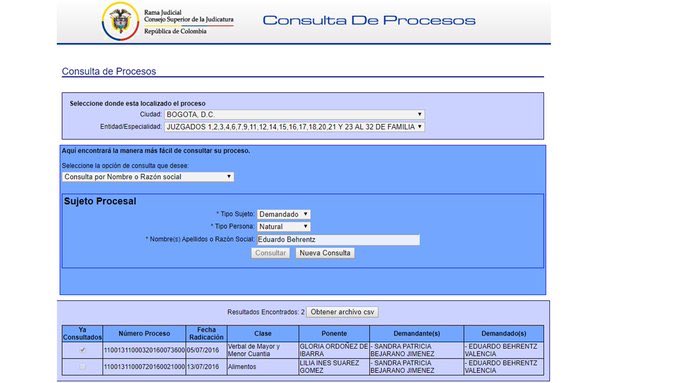This screenshot has width=680, height=383.
Task: Click the Demandado(s) column header
Action: coord(504,334)
